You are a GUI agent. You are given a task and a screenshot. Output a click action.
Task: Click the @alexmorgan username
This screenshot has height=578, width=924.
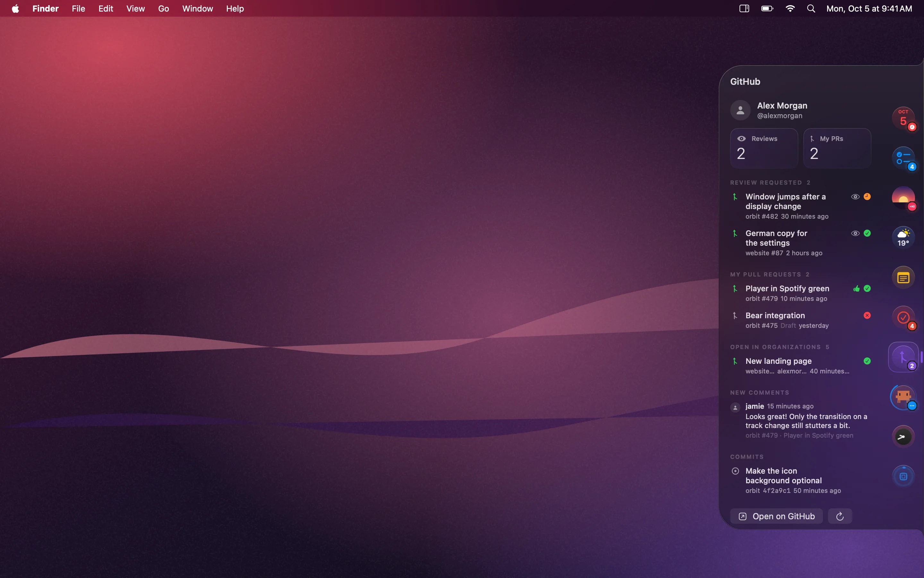(779, 116)
